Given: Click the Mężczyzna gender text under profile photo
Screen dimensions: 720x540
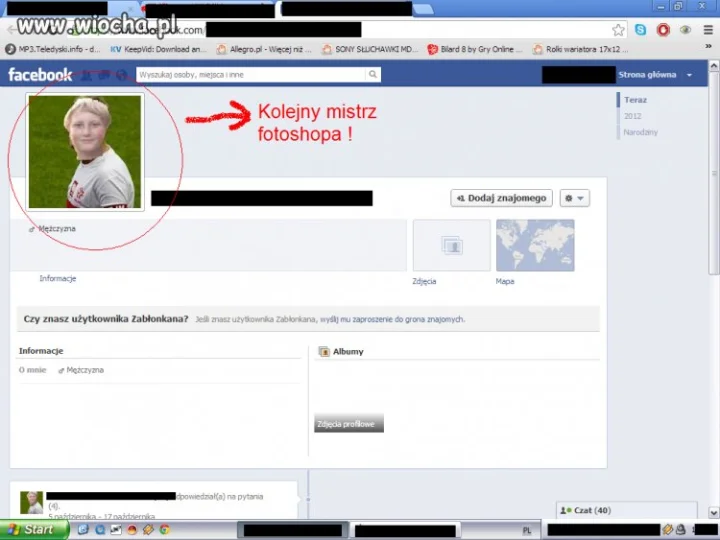Looking at the screenshot, I should click(x=57, y=229).
